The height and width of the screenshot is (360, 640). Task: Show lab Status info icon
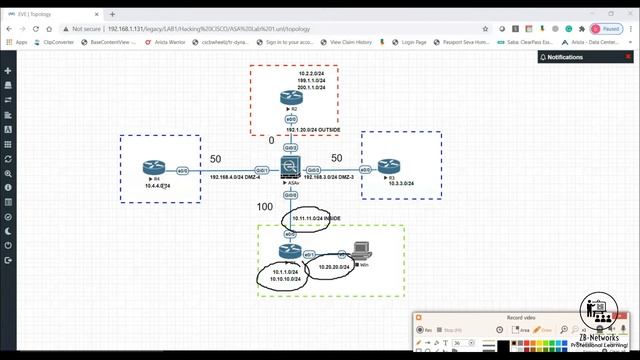[8, 188]
